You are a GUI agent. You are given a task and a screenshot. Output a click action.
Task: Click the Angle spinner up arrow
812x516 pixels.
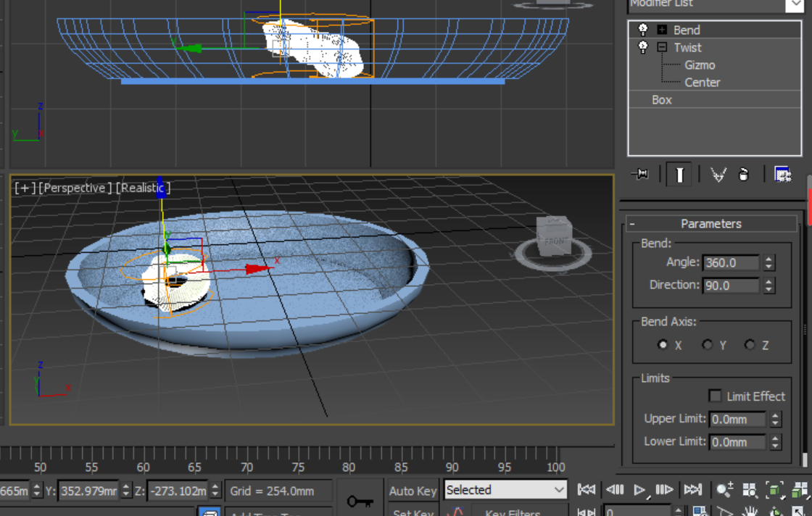pos(767,259)
